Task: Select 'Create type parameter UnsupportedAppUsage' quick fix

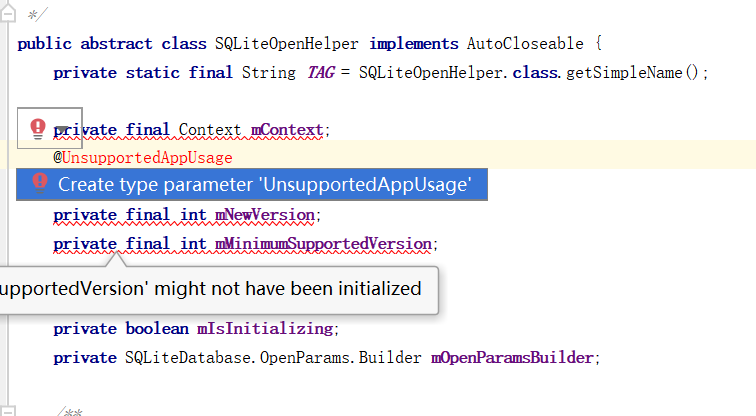Action: pos(252,185)
